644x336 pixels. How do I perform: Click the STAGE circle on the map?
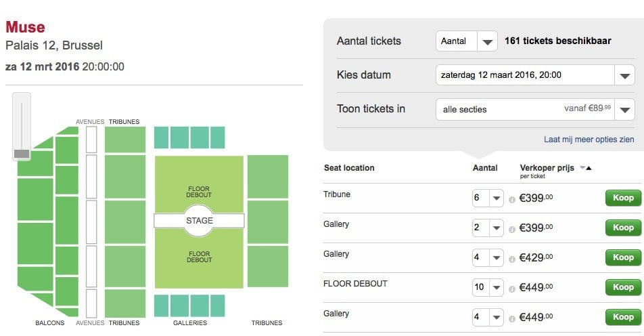(x=199, y=220)
